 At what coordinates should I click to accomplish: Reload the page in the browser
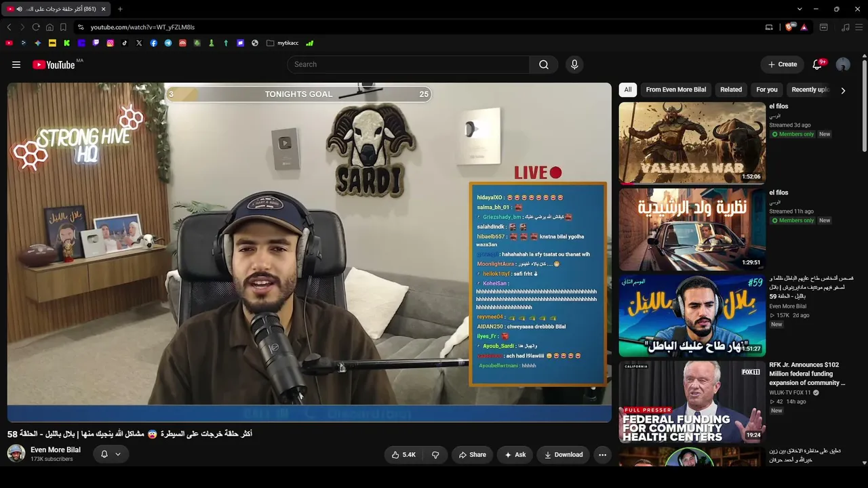(36, 27)
